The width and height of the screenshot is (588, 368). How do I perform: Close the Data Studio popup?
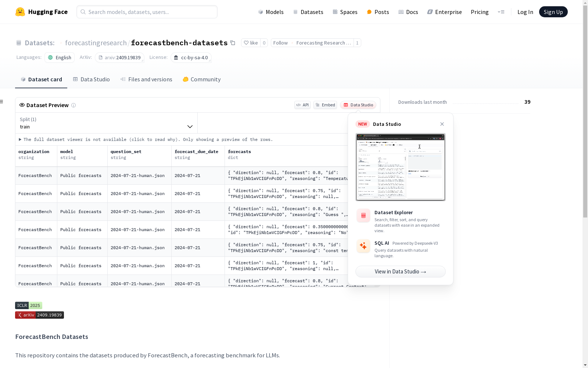pos(442,124)
